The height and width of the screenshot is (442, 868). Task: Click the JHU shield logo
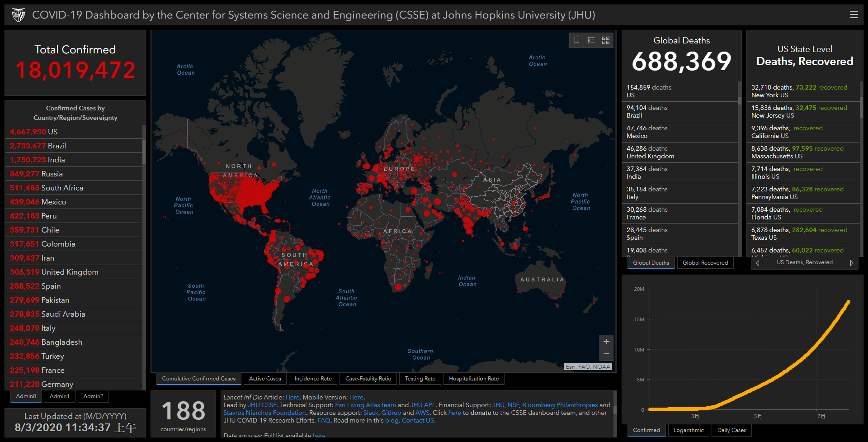19,15
